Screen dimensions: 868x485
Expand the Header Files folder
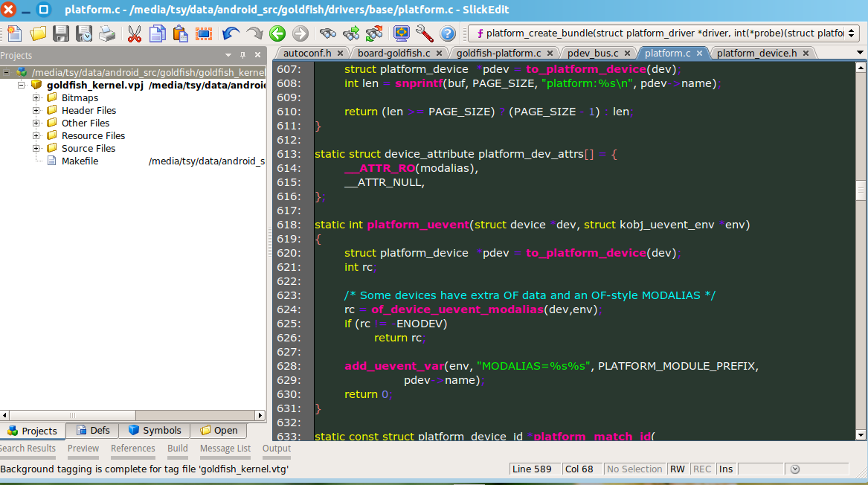[36, 110]
